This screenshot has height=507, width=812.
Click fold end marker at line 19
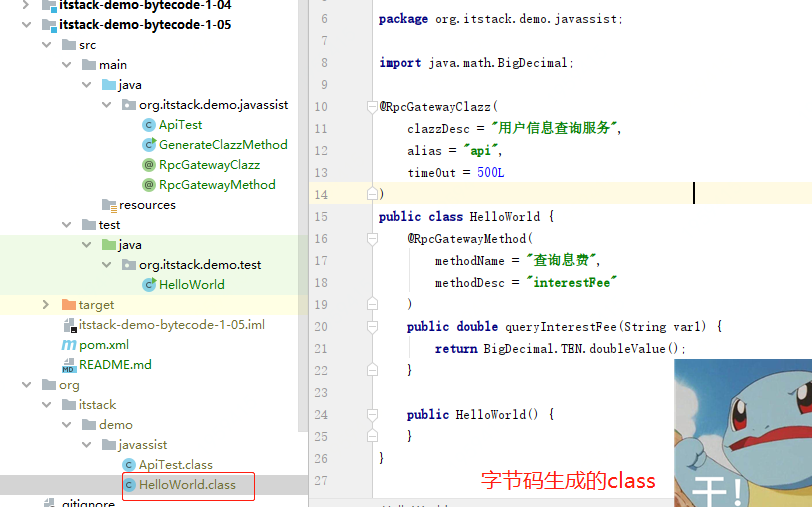372,304
